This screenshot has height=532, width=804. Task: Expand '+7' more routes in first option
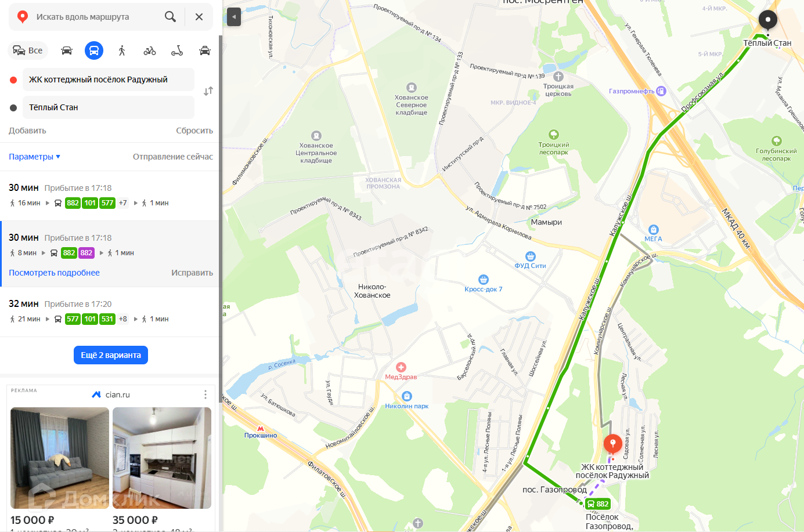(x=123, y=203)
